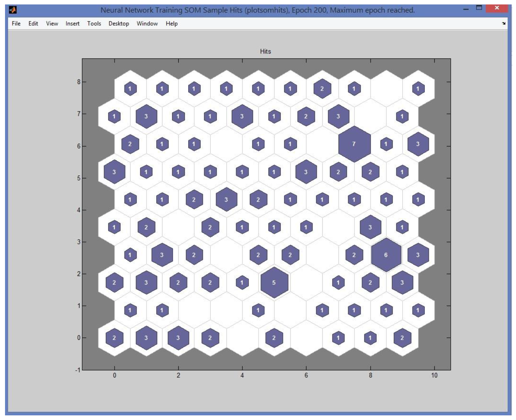
Task: Minimize the SOM Sample Hits window
Action: 466,9
